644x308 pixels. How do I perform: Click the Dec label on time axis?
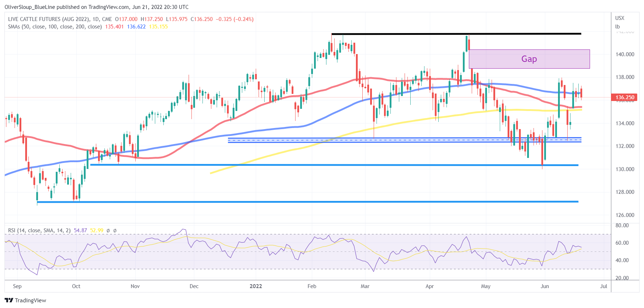point(194,286)
